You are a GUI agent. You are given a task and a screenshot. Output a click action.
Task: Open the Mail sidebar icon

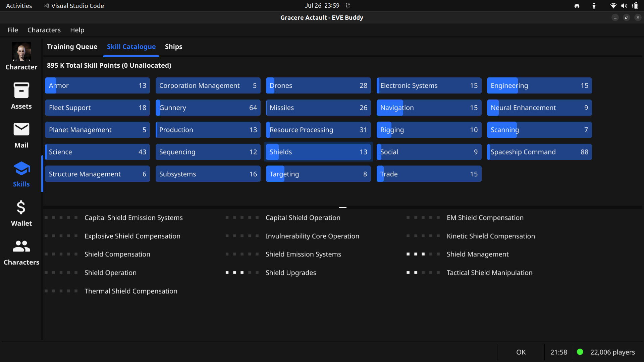21,129
